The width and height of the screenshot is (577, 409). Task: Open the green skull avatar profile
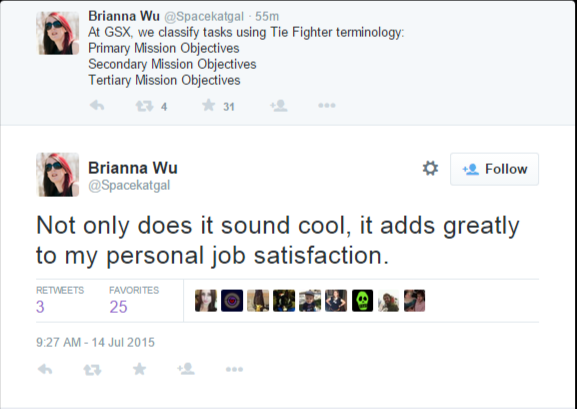point(362,300)
